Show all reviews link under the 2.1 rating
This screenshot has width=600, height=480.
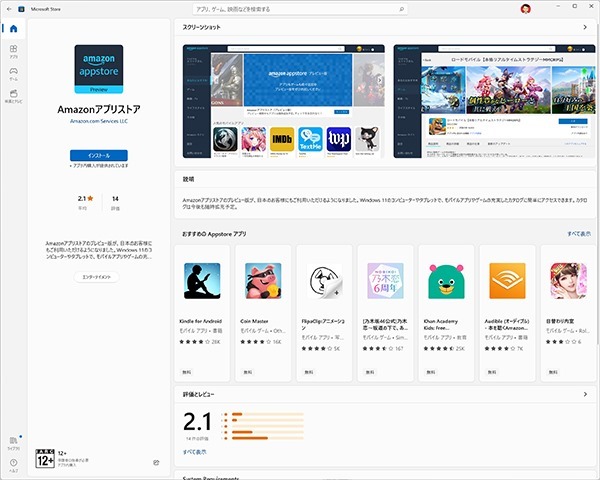coord(194,452)
